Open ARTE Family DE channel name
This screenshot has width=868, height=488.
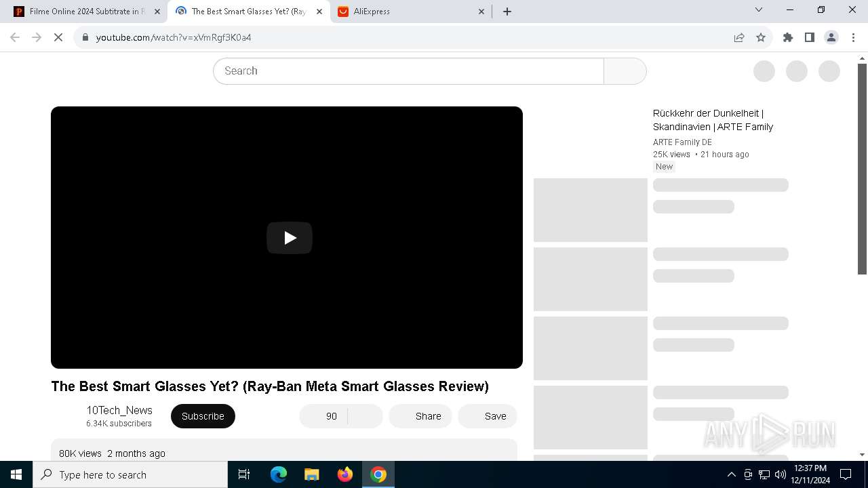coord(682,142)
